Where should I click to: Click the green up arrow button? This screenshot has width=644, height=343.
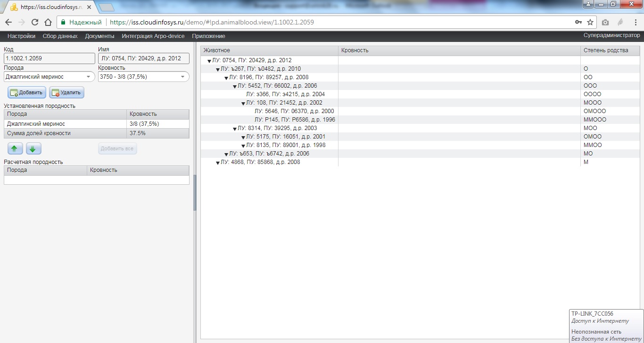point(15,149)
